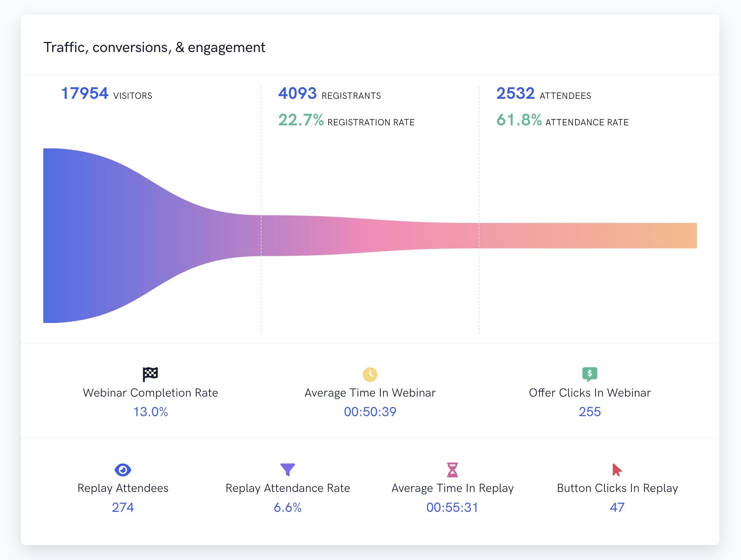Click the 61.8% attendance rate value
The width and height of the screenshot is (741, 560).
(x=519, y=120)
